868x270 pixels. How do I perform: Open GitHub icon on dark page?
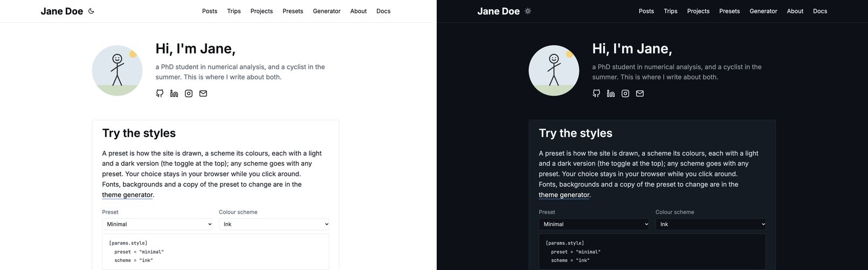[596, 93]
